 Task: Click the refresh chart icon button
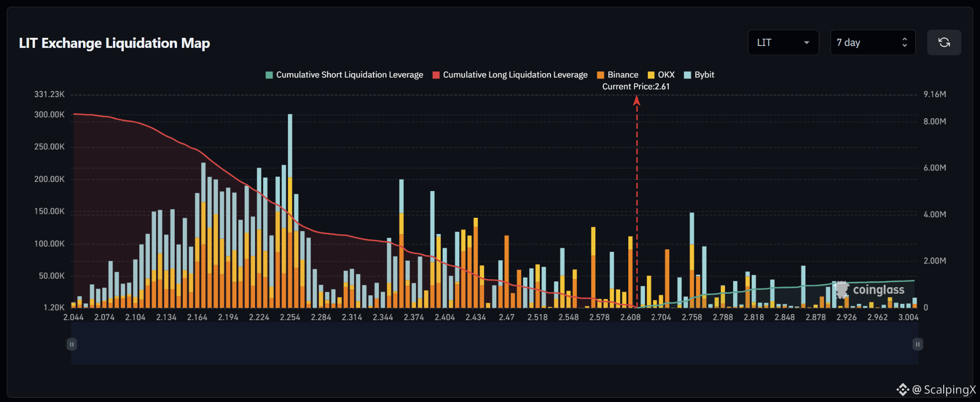pyautogui.click(x=944, y=43)
